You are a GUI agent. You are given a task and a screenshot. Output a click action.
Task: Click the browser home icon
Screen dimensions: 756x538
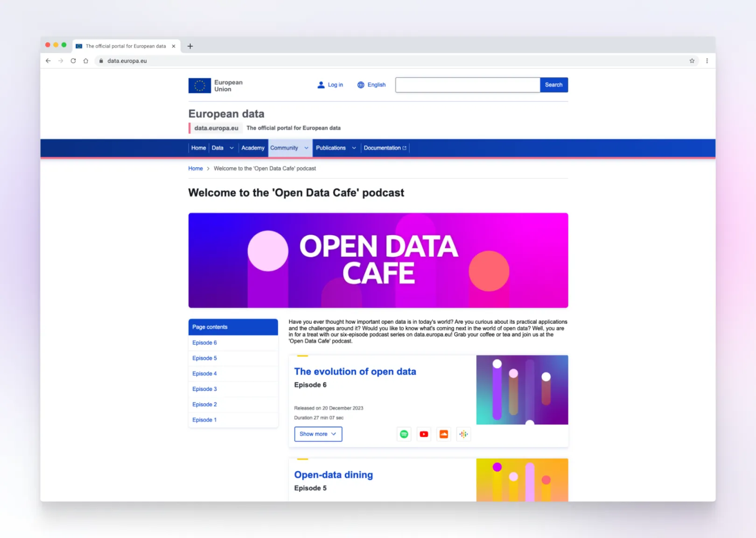point(86,61)
